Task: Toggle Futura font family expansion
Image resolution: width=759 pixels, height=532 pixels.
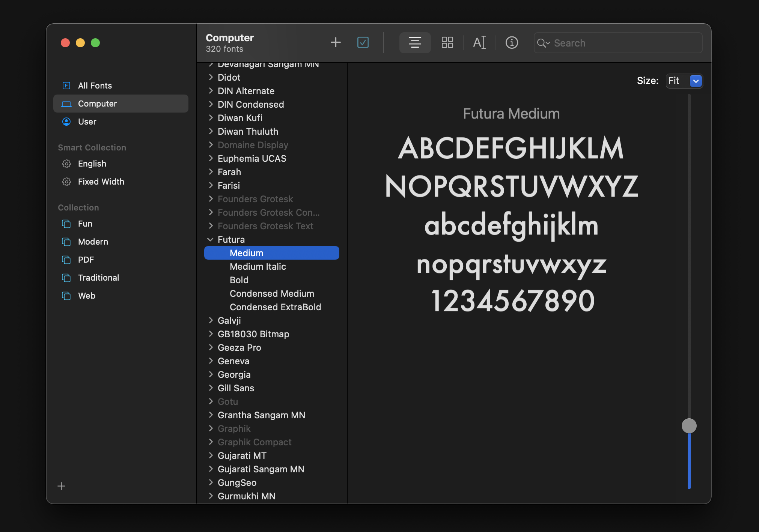Action: (209, 239)
